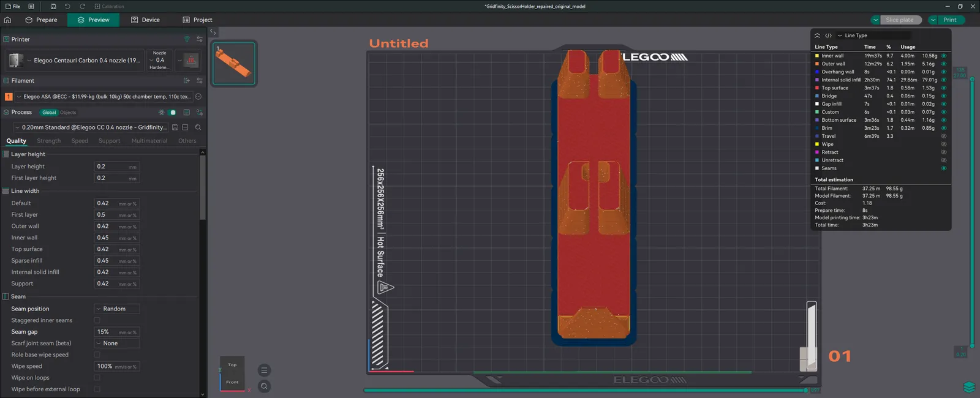Viewport: 980px width, 398px height.
Task: Click the atom icon beside advanced switch
Action: pyautogui.click(x=161, y=112)
